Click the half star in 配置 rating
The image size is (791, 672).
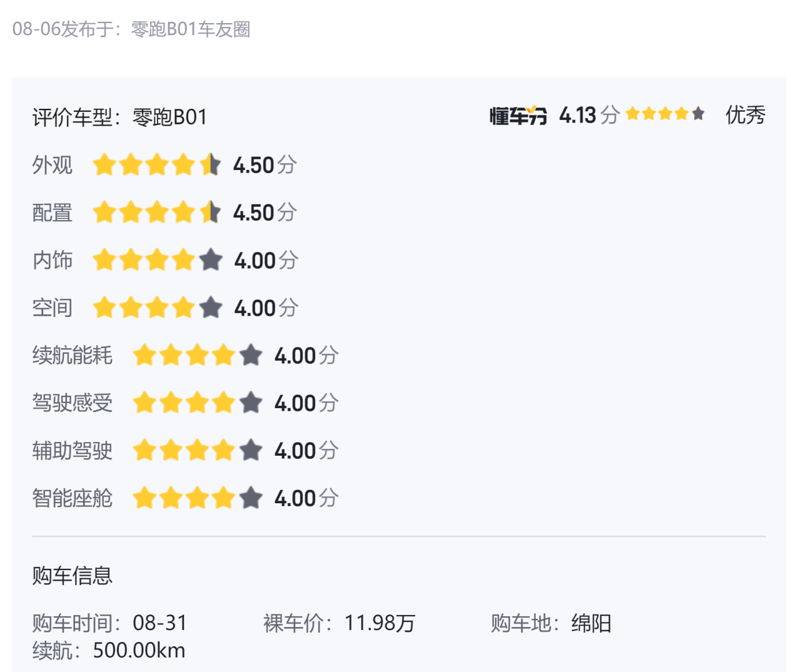tap(211, 213)
